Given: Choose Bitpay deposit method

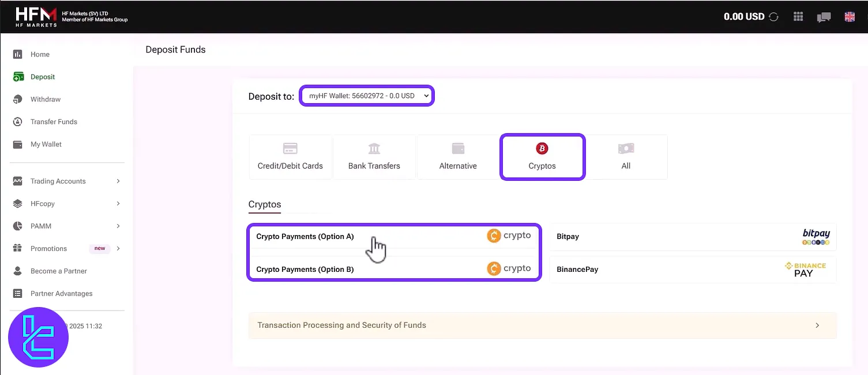Looking at the screenshot, I should [x=693, y=237].
